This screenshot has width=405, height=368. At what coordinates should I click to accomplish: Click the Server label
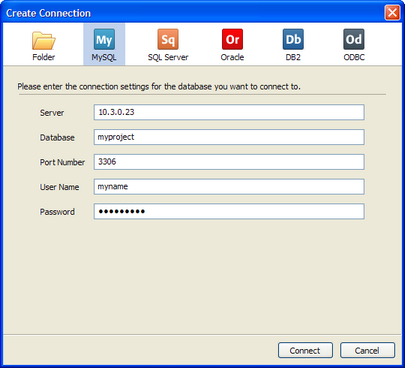52,113
